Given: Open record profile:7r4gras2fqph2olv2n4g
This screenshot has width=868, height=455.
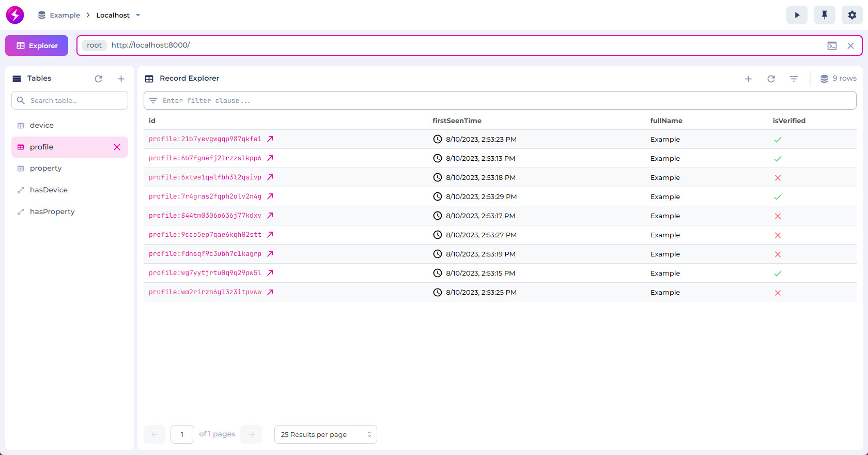Looking at the screenshot, I should point(205,196).
